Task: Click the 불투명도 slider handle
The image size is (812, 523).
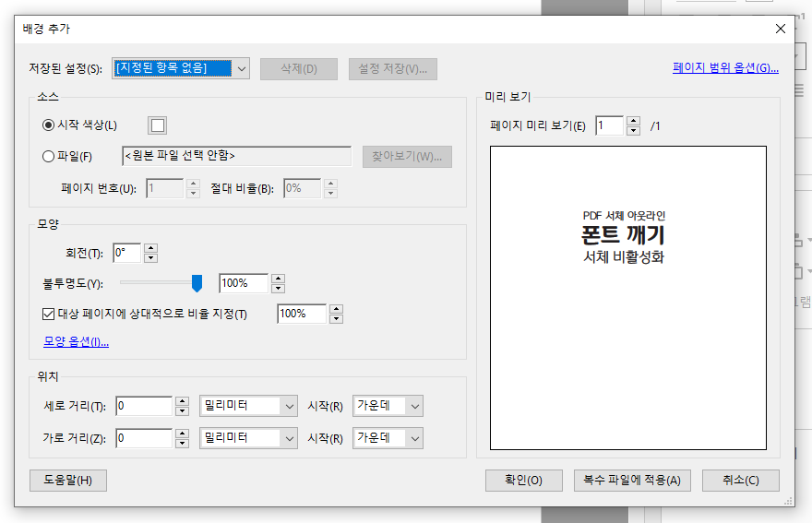Action: (197, 283)
